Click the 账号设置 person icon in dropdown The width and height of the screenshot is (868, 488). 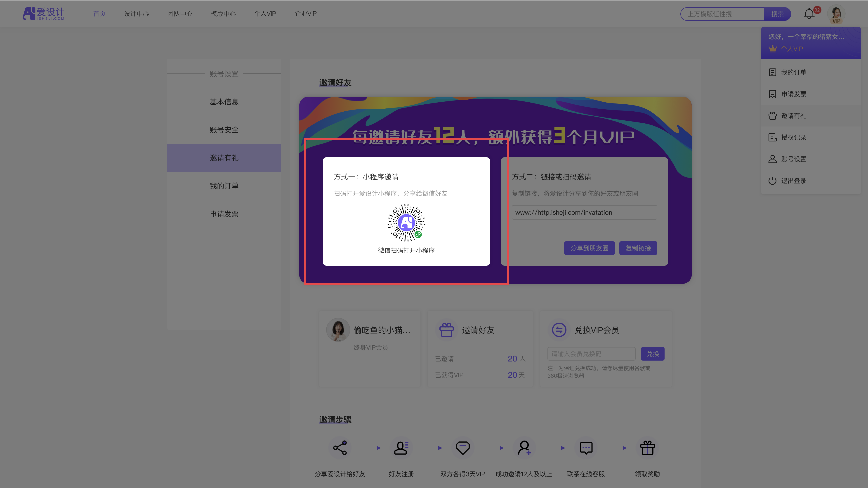point(772,159)
